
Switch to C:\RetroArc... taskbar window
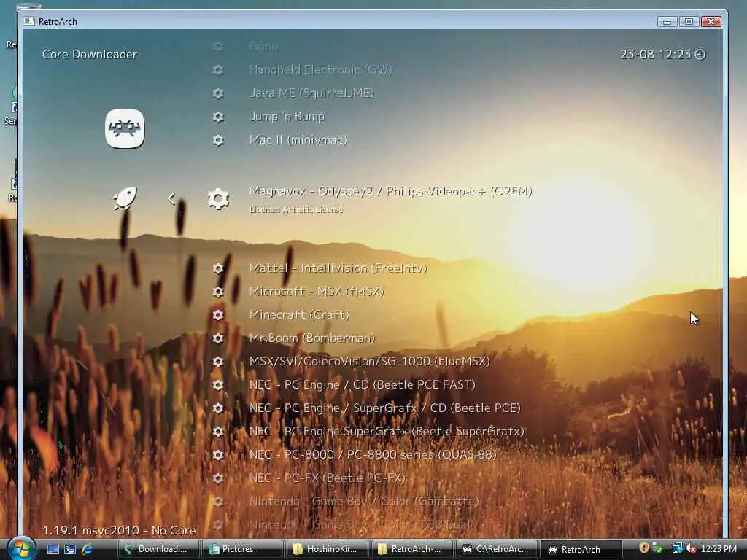pos(496,549)
